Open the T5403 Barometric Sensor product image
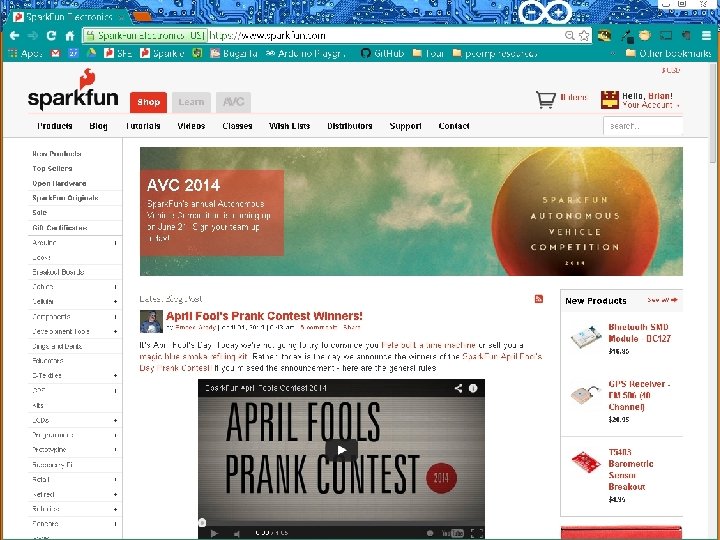 click(x=585, y=461)
